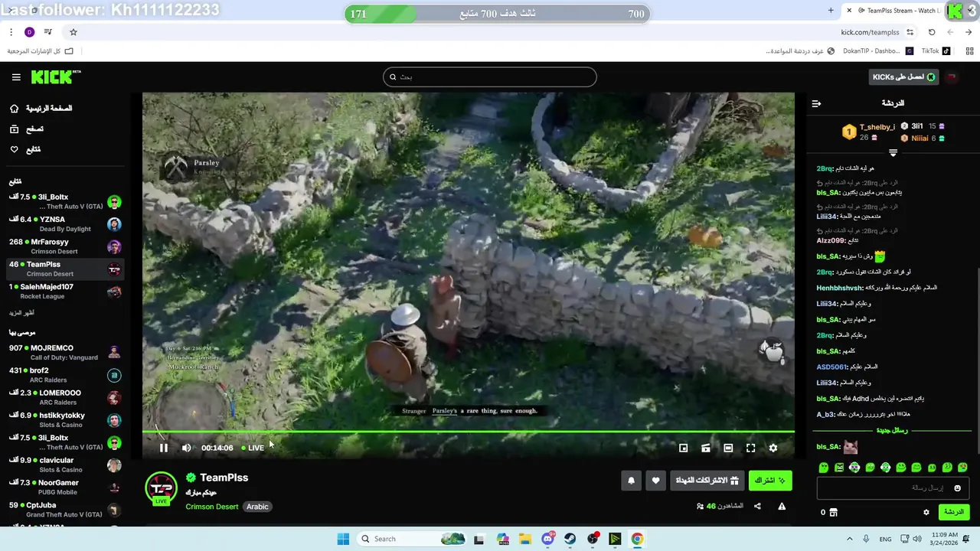Click the taskbar Search box
The image size is (980, 551).
tap(412, 539)
